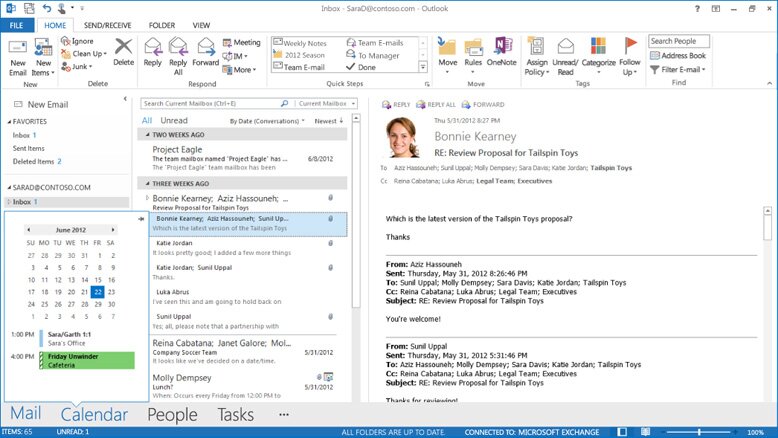Viewport: 778px width, 438px height.
Task: Open Tasks in navigation bar
Action: [236, 415]
